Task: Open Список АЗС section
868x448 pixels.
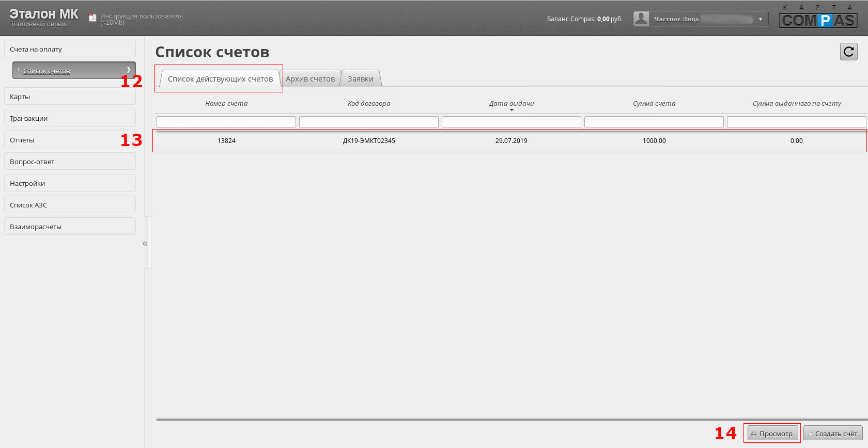Action: (70, 205)
